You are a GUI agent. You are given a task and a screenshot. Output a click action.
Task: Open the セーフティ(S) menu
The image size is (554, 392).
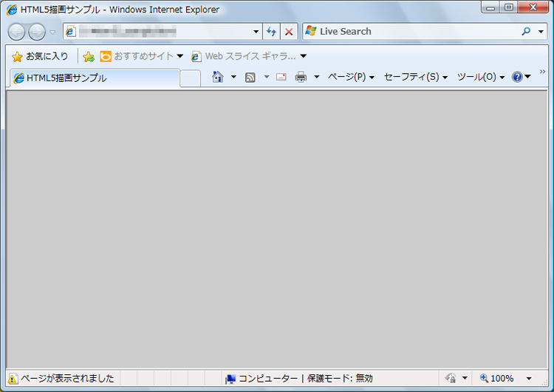(416, 77)
